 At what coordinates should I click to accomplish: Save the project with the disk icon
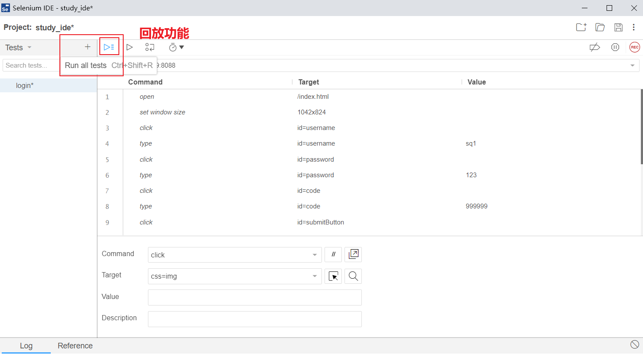619,27
